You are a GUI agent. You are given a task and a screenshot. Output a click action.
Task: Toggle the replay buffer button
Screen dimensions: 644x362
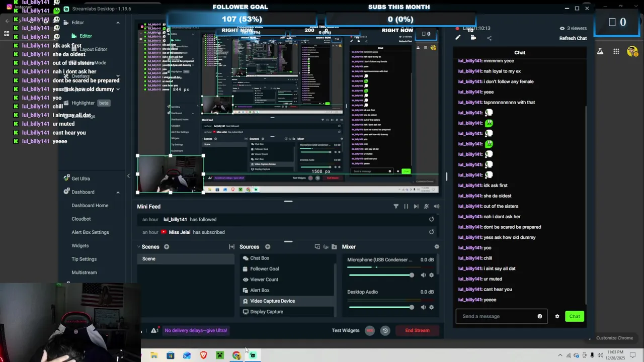tap(385, 330)
